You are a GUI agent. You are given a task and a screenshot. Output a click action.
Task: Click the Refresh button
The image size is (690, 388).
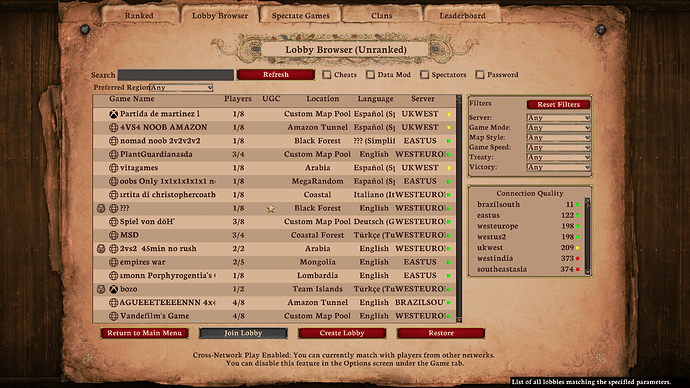pyautogui.click(x=276, y=75)
